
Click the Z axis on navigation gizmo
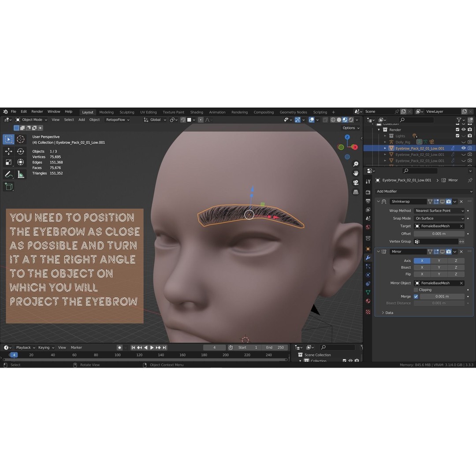point(347,137)
